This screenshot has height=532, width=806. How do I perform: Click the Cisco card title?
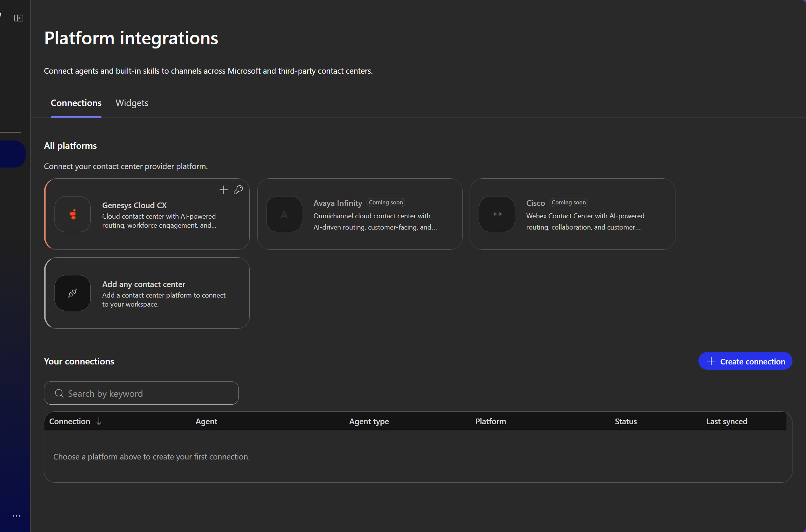coord(535,203)
